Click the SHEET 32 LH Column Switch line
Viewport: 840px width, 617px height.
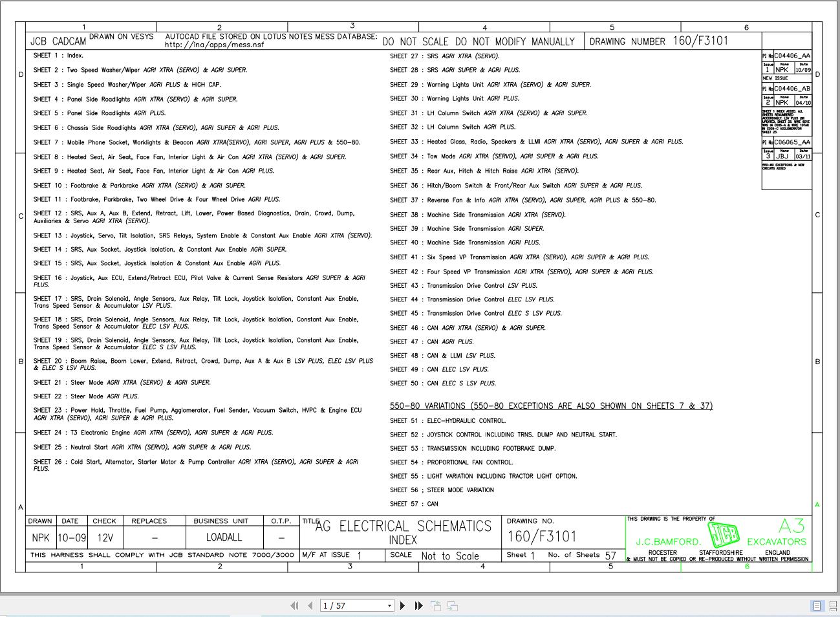pos(453,127)
